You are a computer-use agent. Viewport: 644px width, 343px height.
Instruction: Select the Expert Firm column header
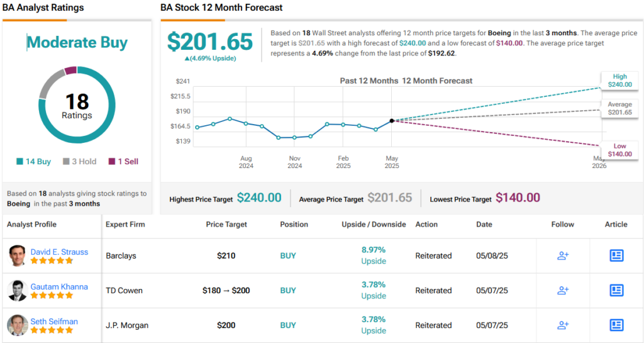[x=125, y=224]
